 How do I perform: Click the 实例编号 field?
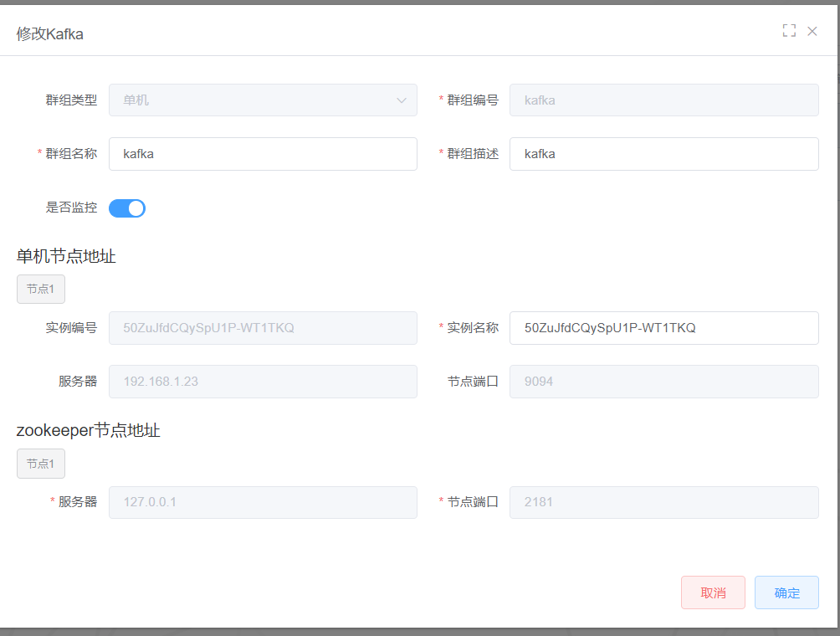tap(263, 328)
